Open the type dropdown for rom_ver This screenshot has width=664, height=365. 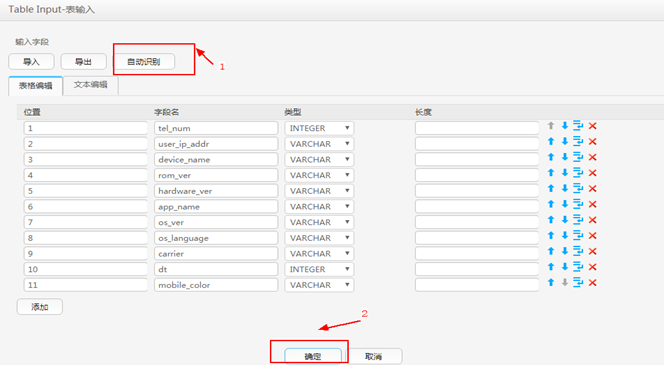[x=319, y=175]
